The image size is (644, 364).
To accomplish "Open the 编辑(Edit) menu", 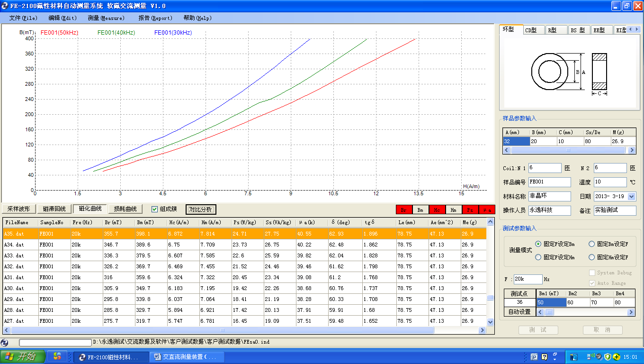I will (63, 18).
